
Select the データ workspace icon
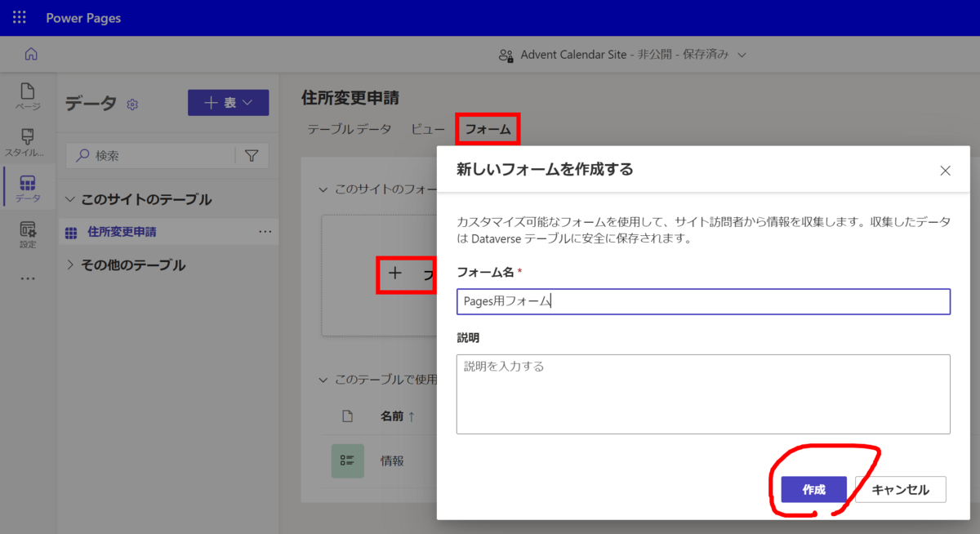[x=28, y=188]
